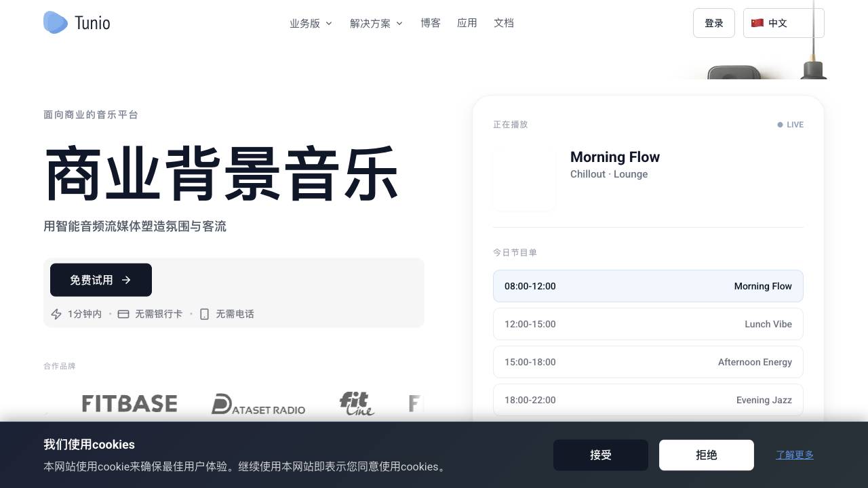Screen dimensions: 868x488
Task: Open the 了解更多 cookie link
Action: click(x=795, y=455)
